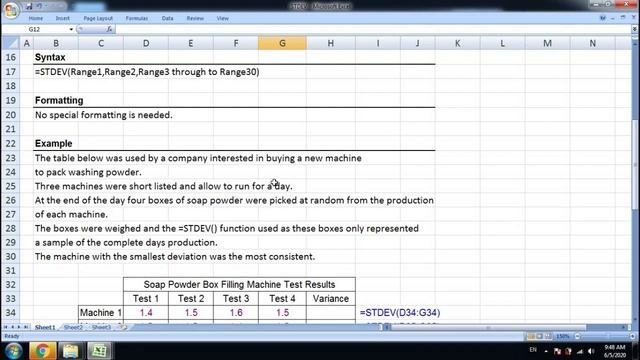
Task: Select column N header
Action: coord(592,43)
